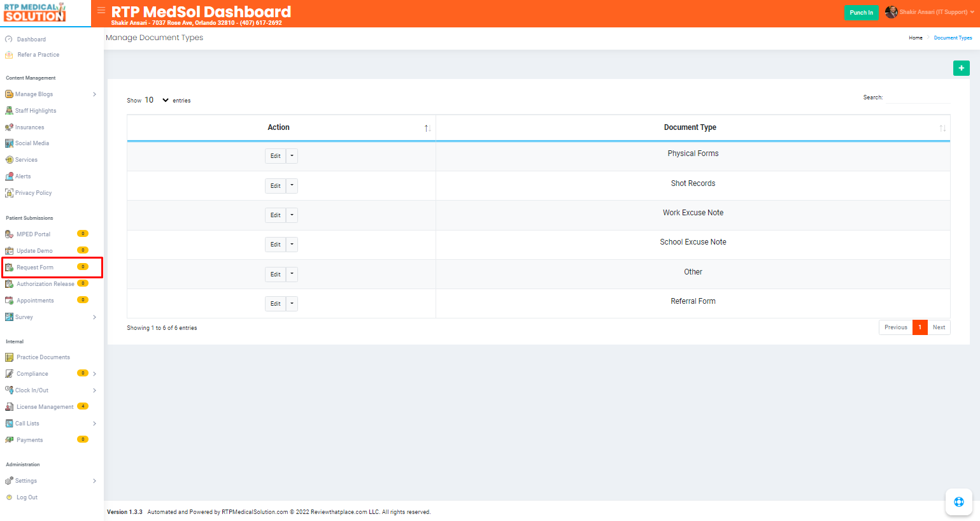This screenshot has height=521, width=980.
Task: Expand the Compliance submenu chevron
Action: [x=94, y=374]
